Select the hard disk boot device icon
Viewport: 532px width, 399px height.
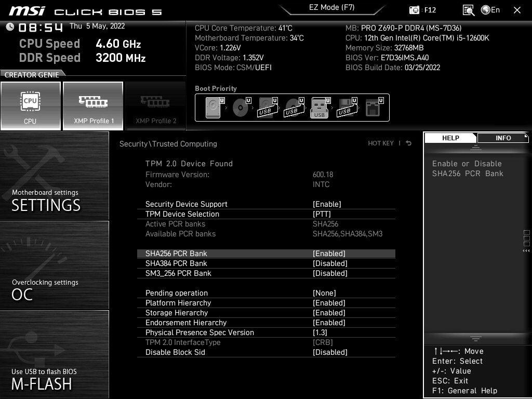(215, 108)
